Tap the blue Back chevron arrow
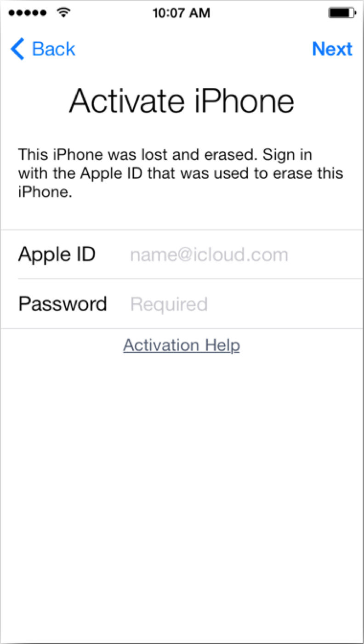This screenshot has width=364, height=644. pyautogui.click(x=17, y=49)
